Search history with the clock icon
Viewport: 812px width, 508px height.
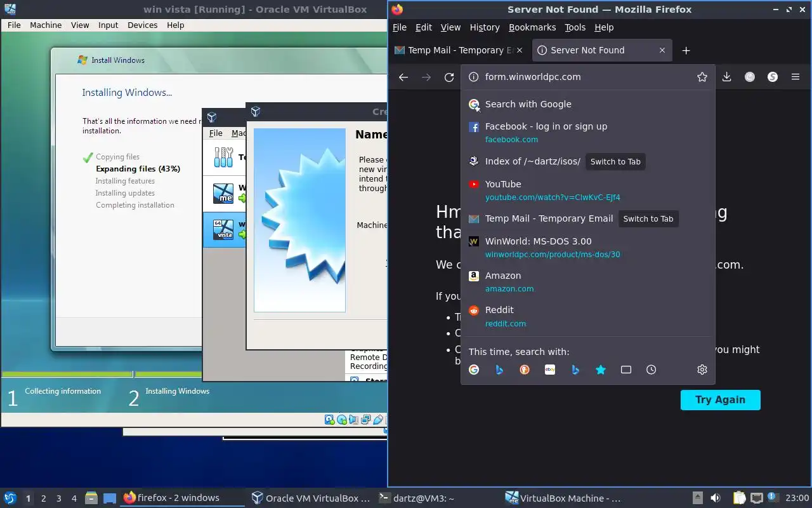652,370
